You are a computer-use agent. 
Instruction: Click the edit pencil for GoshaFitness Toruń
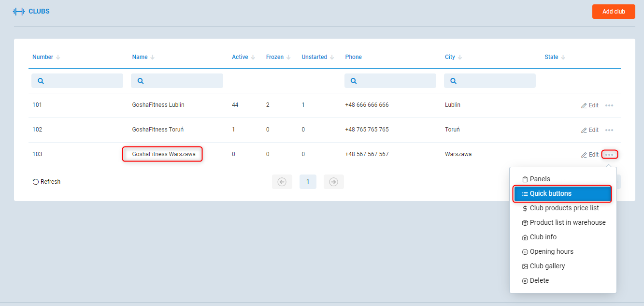click(x=584, y=130)
